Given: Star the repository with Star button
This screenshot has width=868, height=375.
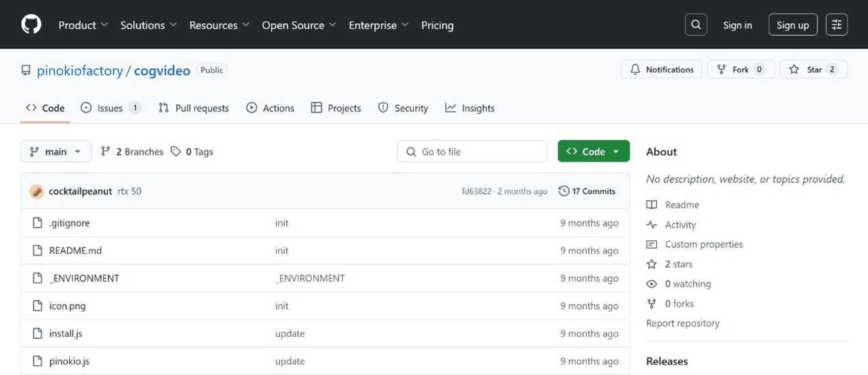Looking at the screenshot, I should [814, 70].
